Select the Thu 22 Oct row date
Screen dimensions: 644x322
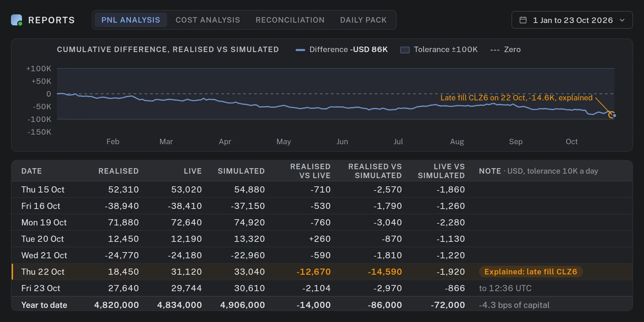pos(43,272)
